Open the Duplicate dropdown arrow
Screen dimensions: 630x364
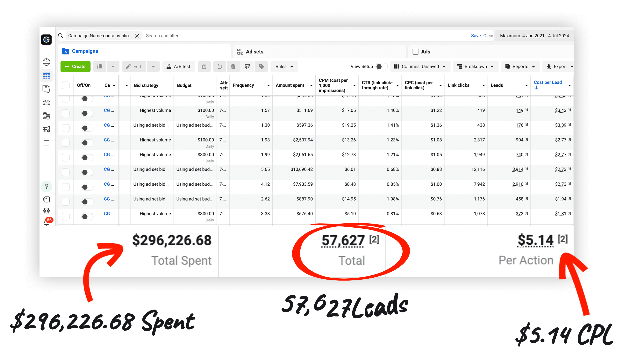[113, 67]
